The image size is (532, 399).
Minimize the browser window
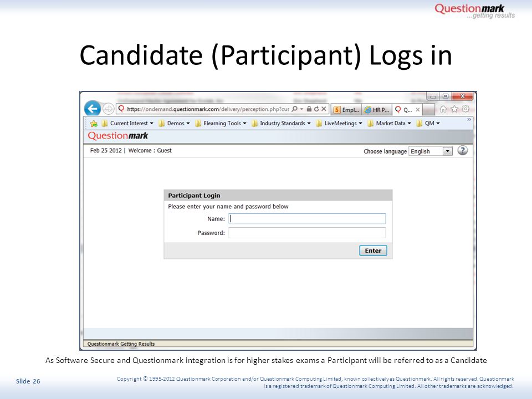[x=433, y=96]
